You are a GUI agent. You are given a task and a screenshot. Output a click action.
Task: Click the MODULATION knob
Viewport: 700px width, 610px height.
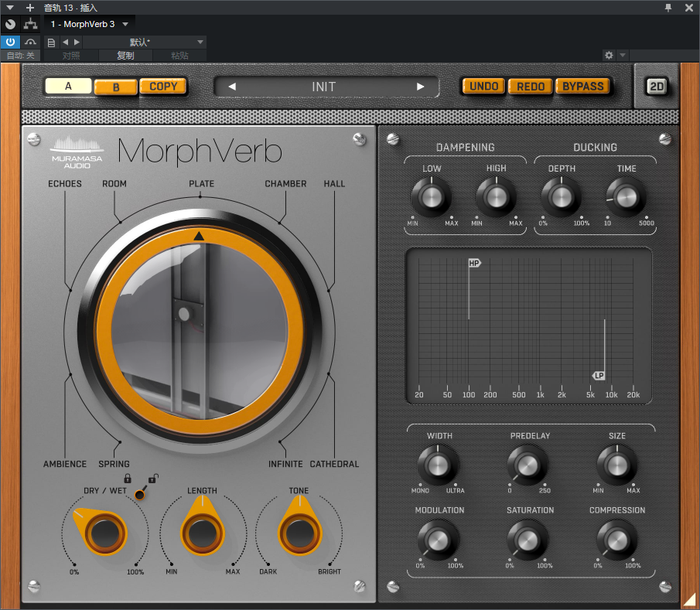click(438, 540)
